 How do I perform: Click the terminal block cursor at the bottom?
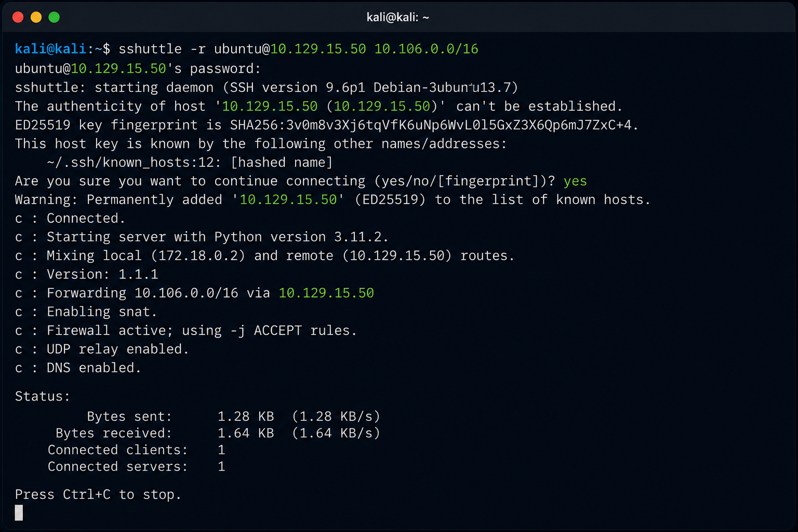[19, 513]
